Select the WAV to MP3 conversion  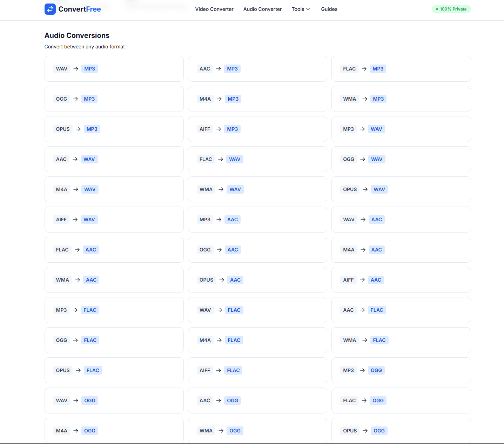pyautogui.click(x=114, y=69)
